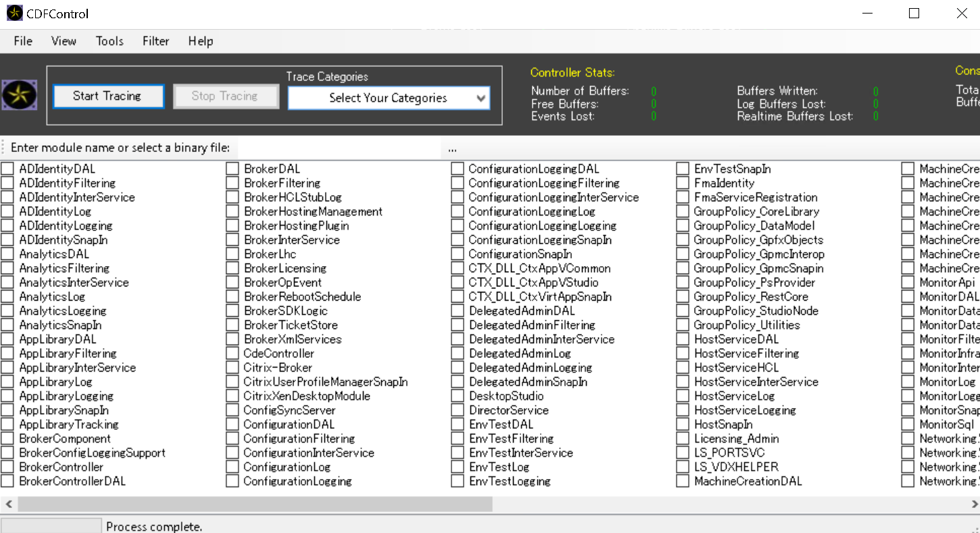Check the BrokerDAL checkbox

232,169
